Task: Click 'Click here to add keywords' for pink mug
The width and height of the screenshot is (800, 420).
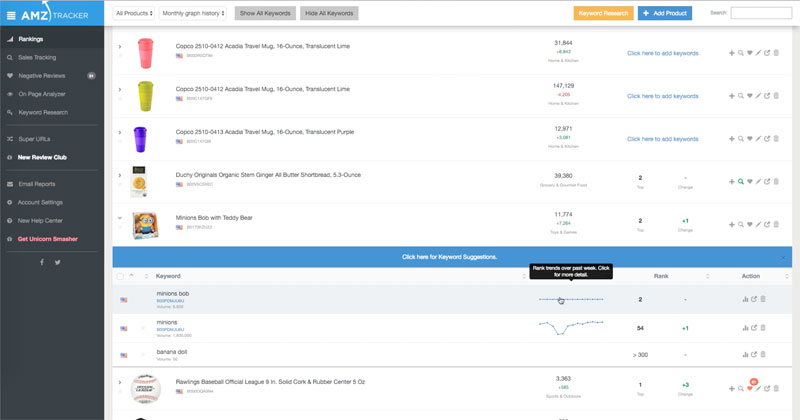Action: click(663, 53)
